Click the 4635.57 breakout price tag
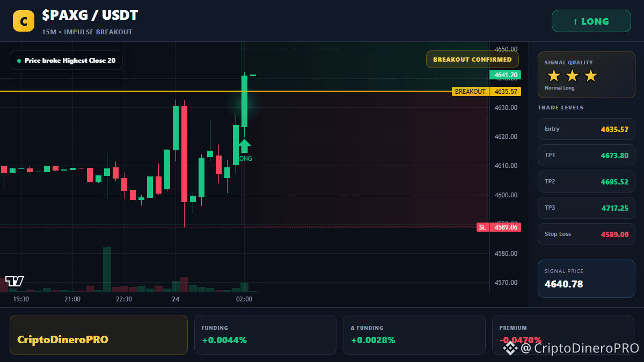The width and height of the screenshot is (644, 362). pos(506,92)
